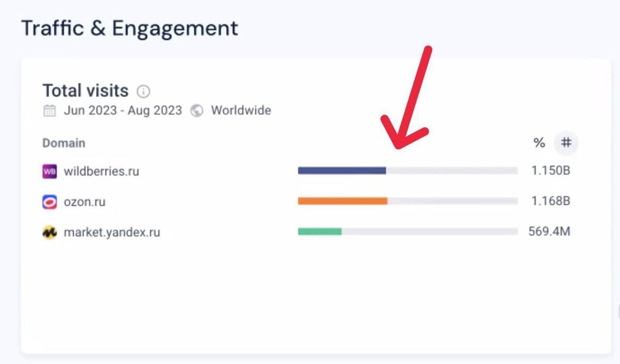Switch the visits display to number mode

point(566,143)
